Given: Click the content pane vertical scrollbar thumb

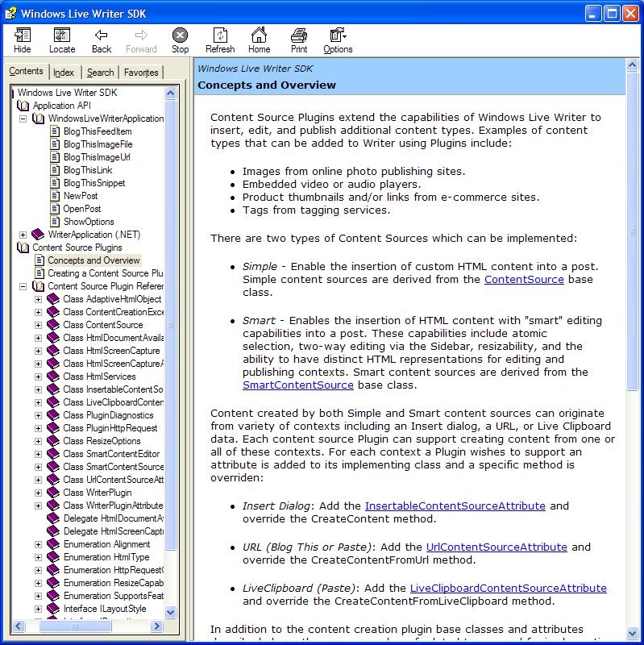Looking at the screenshot, I should coord(632,231).
